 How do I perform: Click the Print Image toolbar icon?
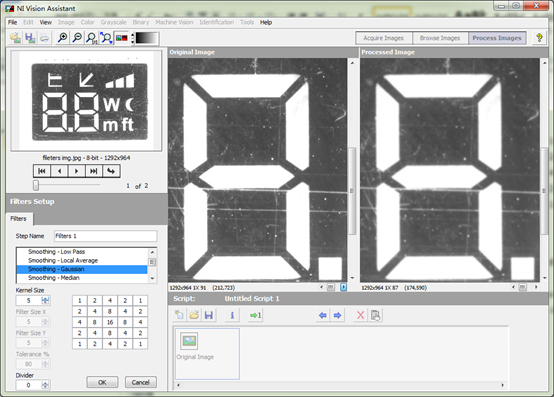45,38
